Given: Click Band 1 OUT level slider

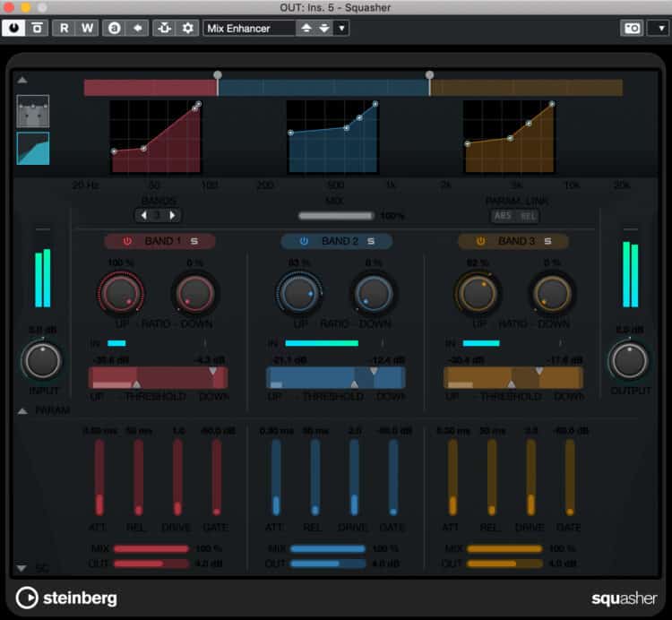Looking at the screenshot, I should [151, 564].
